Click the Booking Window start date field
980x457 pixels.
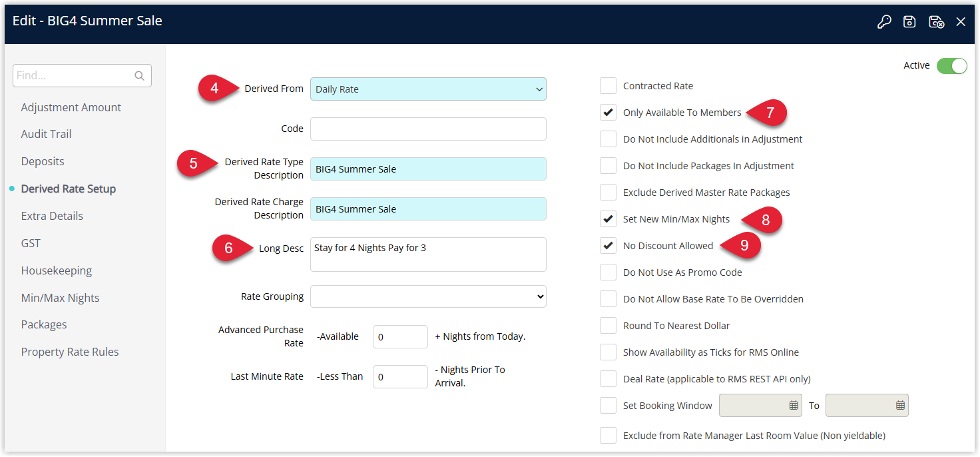[760, 406]
